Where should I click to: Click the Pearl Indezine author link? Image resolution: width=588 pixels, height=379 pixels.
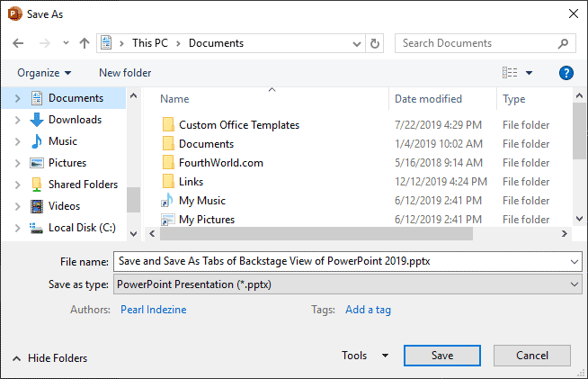point(154,310)
